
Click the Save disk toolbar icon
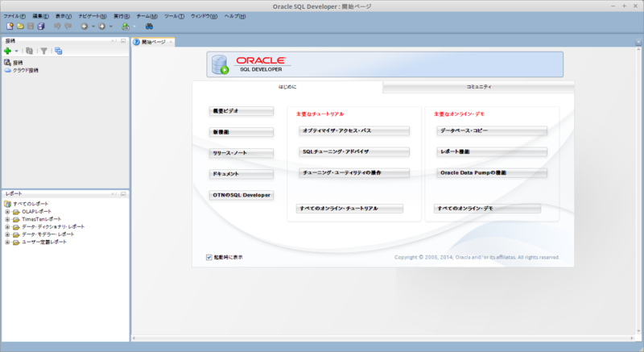pyautogui.click(x=31, y=27)
